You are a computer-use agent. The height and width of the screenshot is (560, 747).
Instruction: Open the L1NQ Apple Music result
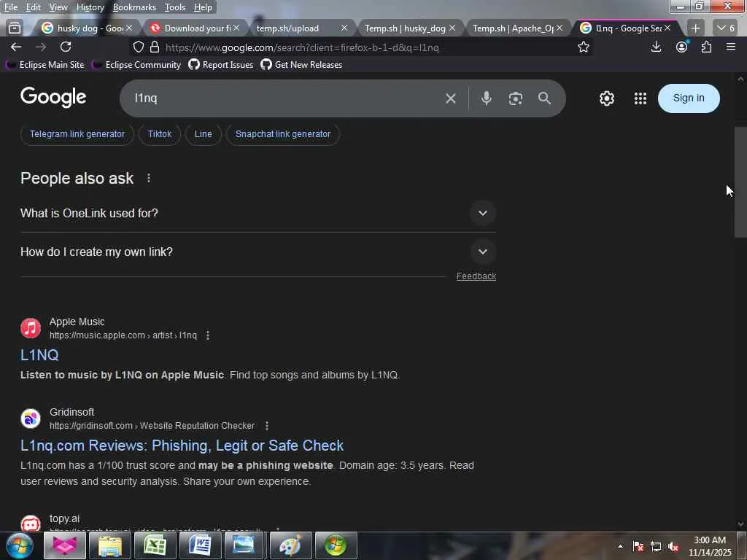(x=39, y=355)
